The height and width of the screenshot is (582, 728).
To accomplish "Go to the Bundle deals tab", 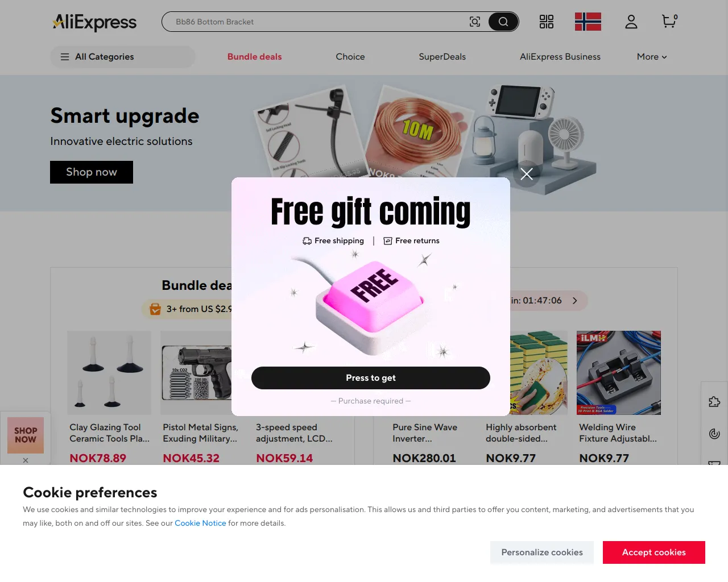I will [x=255, y=57].
